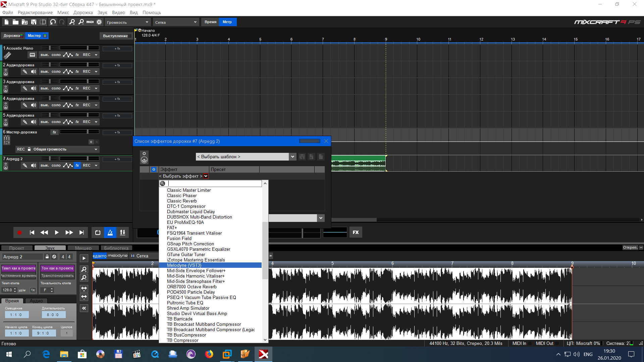Click zoom in magnifier in sound editor
The width and height of the screenshot is (644, 362).
[x=84, y=269]
